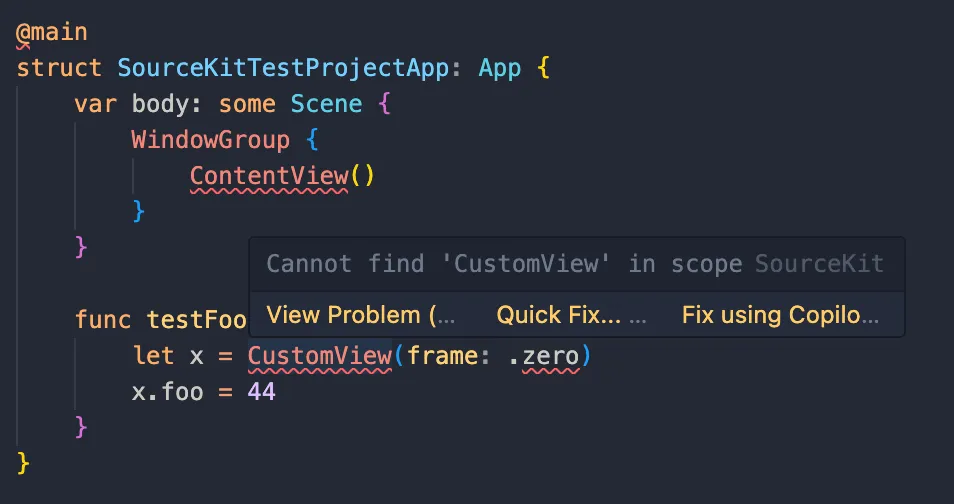Click the WindowGroup identifier

point(210,140)
